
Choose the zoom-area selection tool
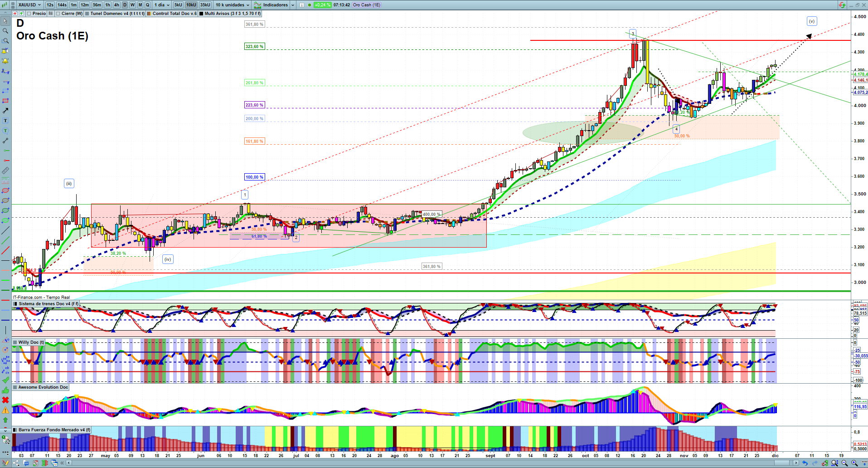pyautogui.click(x=5, y=41)
